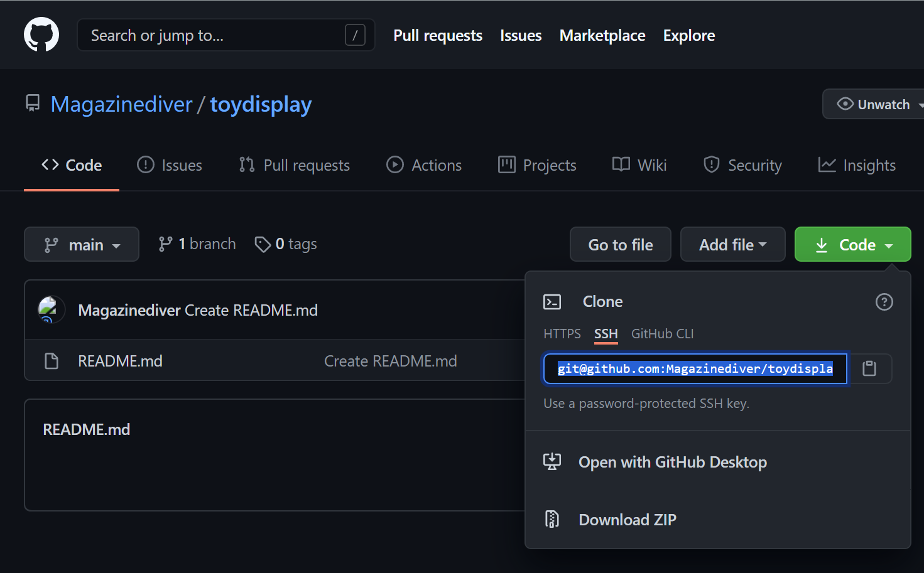Go to Marketplace
The height and width of the screenshot is (573, 924).
coord(602,35)
